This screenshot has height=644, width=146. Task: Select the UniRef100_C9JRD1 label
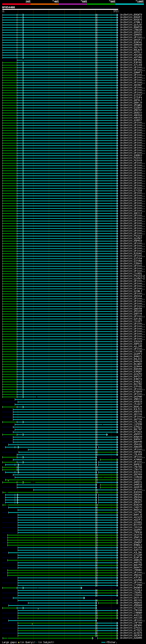coord(131,273)
